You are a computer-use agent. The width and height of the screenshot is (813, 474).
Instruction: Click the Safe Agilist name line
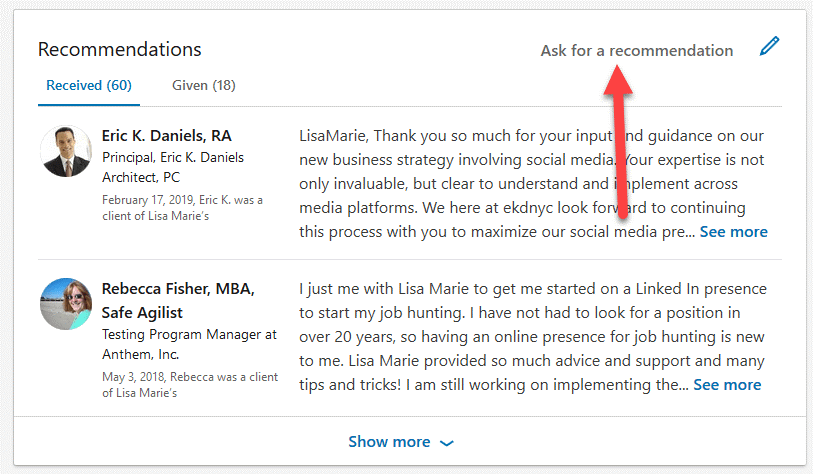pyautogui.click(x=142, y=313)
